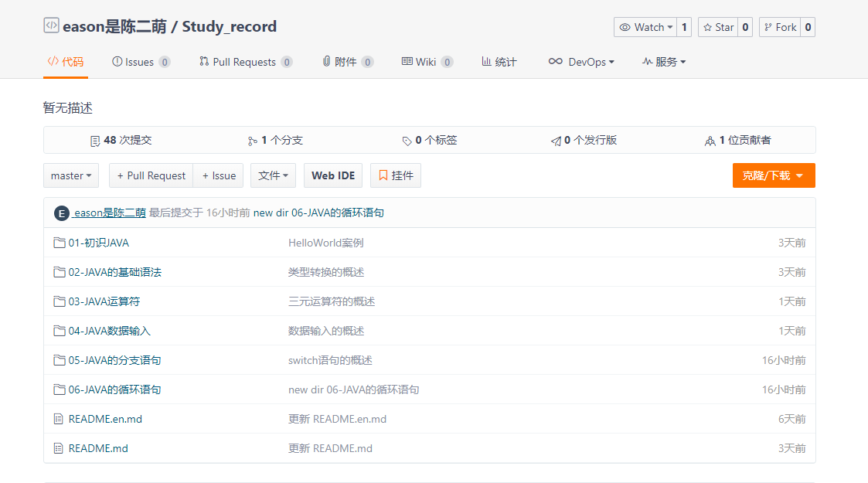This screenshot has height=483, width=868.
Task: Toggle Watch on this repository
Action: pos(645,27)
